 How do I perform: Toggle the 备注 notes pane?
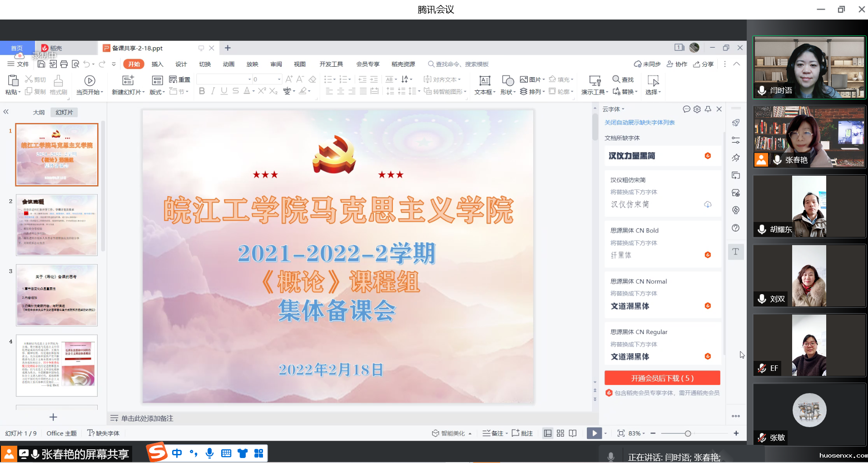coord(493,433)
